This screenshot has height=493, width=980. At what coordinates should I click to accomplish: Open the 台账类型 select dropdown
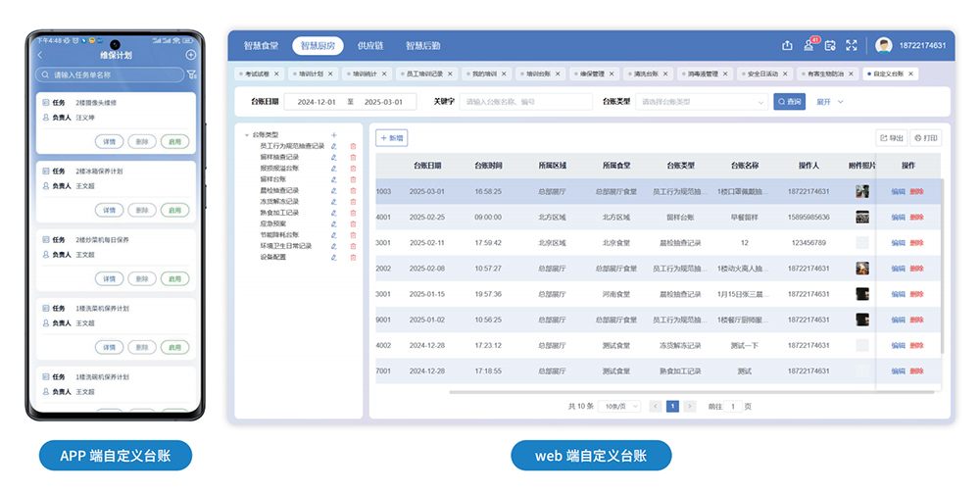[x=702, y=102]
